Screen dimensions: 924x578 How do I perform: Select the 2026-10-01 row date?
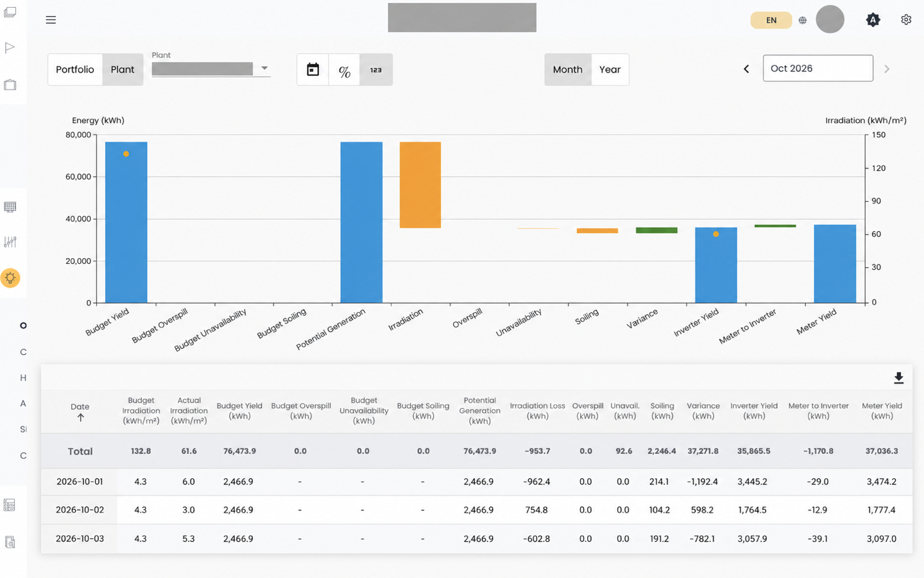(80, 481)
